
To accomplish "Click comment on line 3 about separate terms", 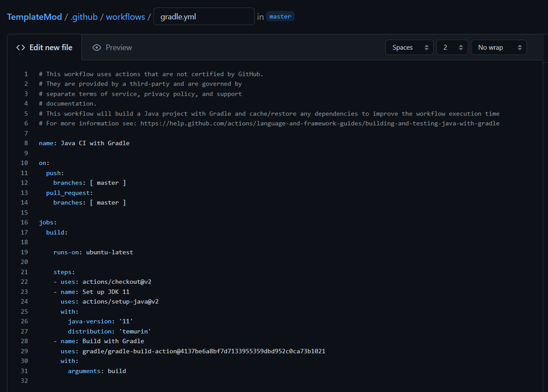I will click(140, 94).
